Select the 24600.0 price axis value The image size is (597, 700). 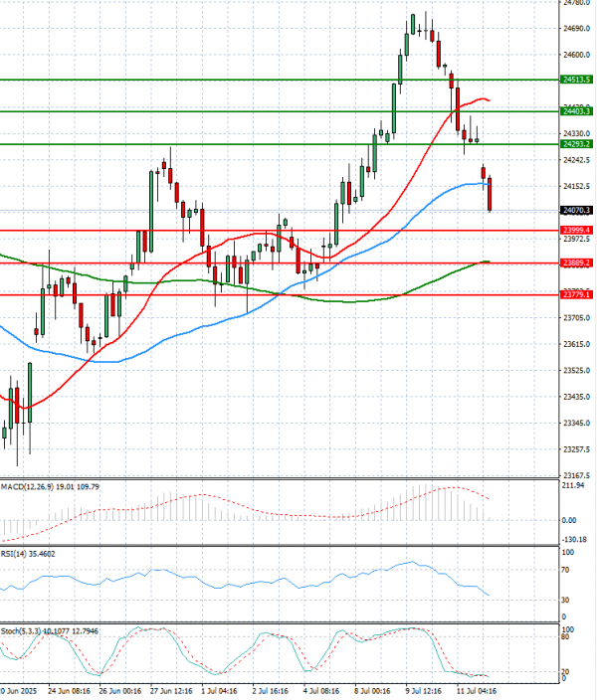(577, 55)
